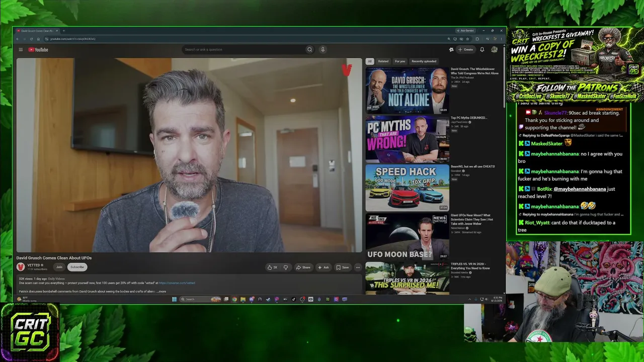Screen dimensions: 644x362
Task: Open the taskbar weather widget
Action: [28, 299]
